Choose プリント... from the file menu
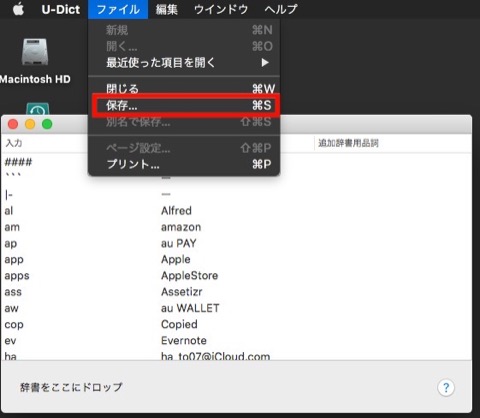Viewport: 480px width, 418px height. tap(184, 164)
